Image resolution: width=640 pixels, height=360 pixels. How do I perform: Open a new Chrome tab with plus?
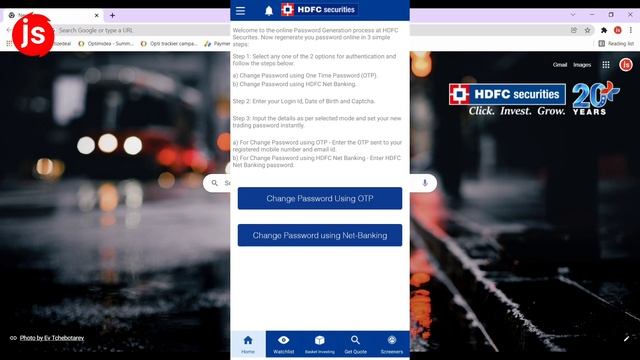click(x=112, y=16)
